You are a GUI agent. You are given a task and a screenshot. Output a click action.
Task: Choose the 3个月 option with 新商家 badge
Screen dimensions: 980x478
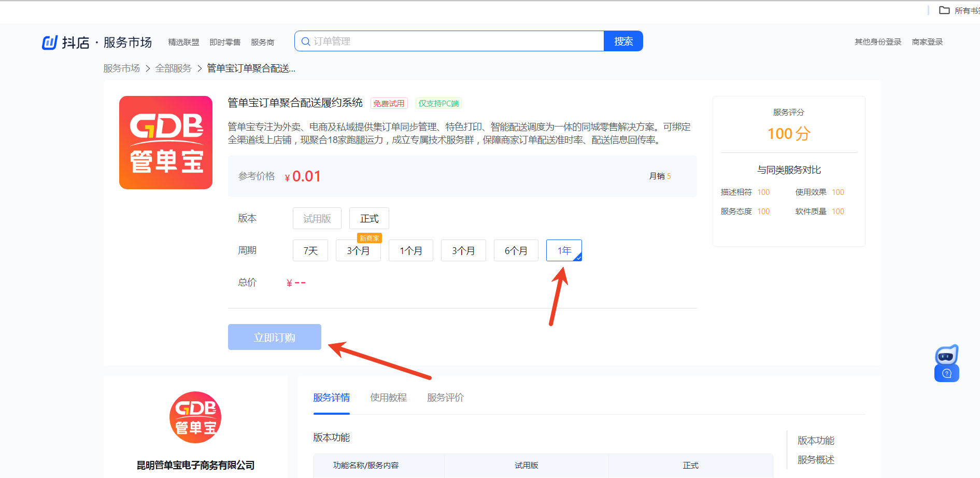tap(358, 251)
